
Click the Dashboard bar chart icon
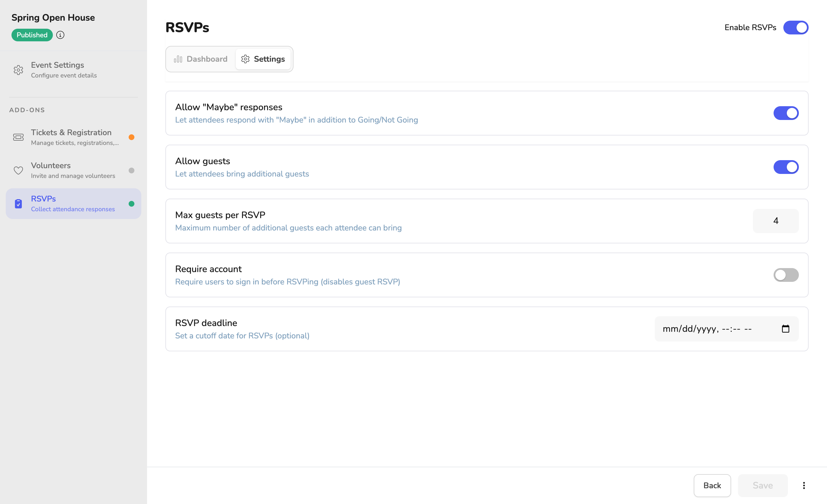[178, 59]
